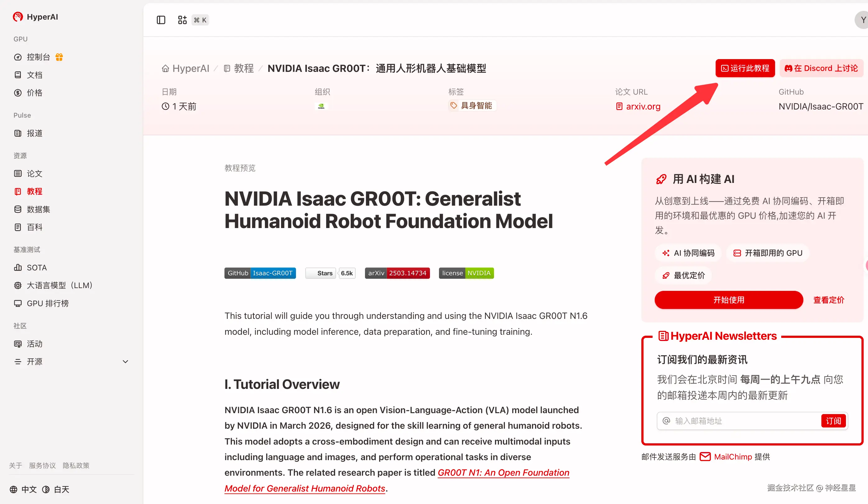Expand the 开源 sidebar section
The height and width of the screenshot is (504, 868).
pos(35,362)
